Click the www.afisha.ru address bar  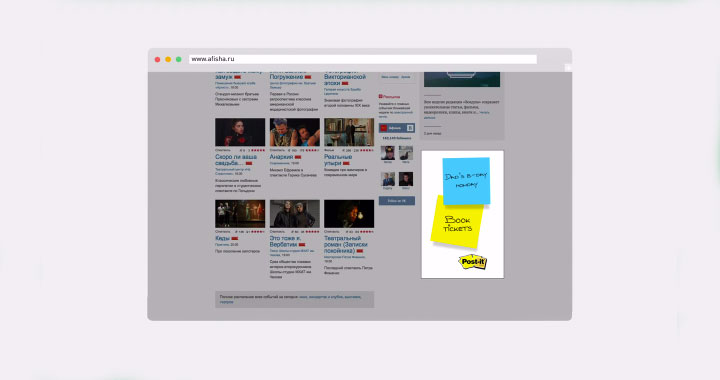(x=363, y=59)
